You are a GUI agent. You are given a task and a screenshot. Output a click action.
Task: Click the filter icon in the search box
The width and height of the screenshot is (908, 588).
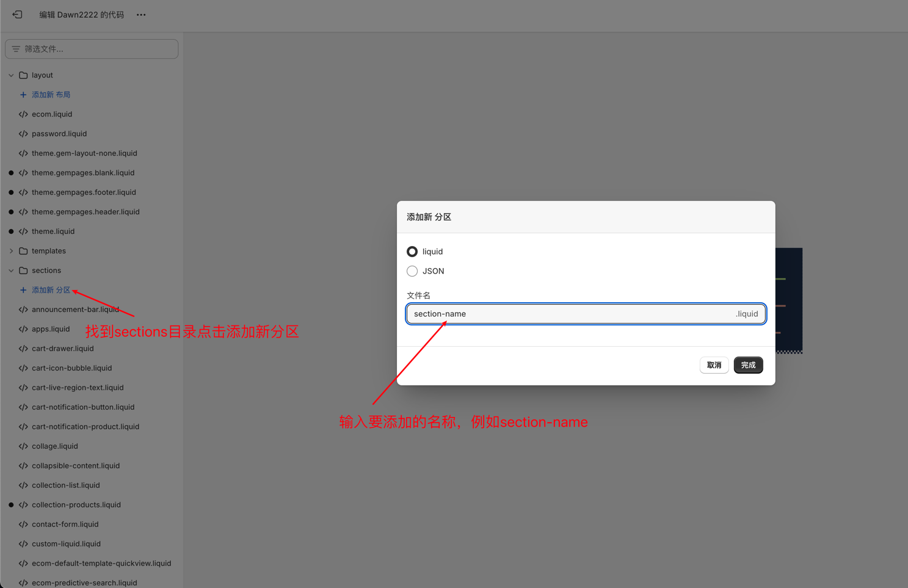(x=16, y=49)
